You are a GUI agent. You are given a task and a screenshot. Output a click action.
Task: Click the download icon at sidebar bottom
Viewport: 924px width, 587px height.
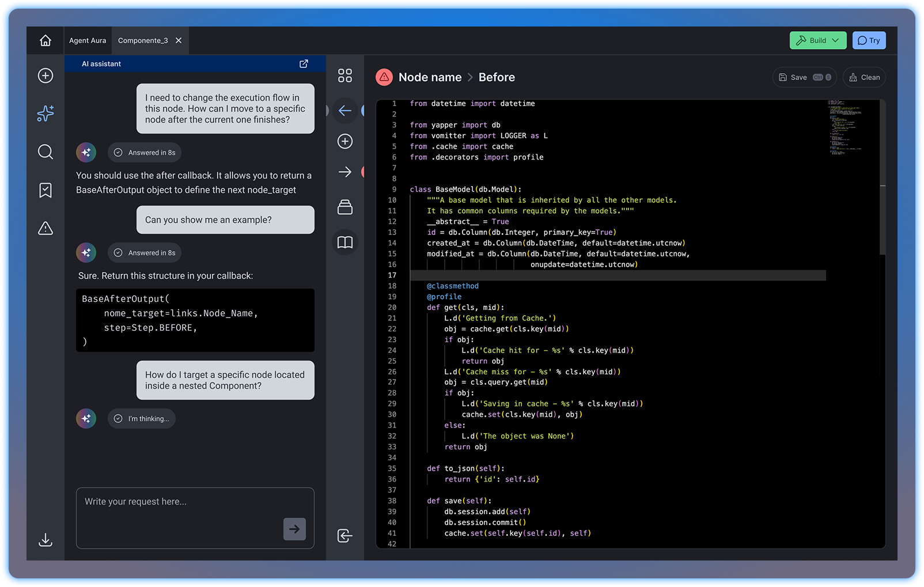coord(46,540)
